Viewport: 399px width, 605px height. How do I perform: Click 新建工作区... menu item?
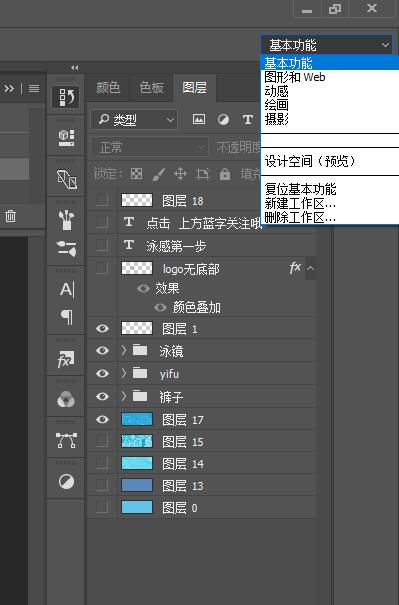(300, 203)
